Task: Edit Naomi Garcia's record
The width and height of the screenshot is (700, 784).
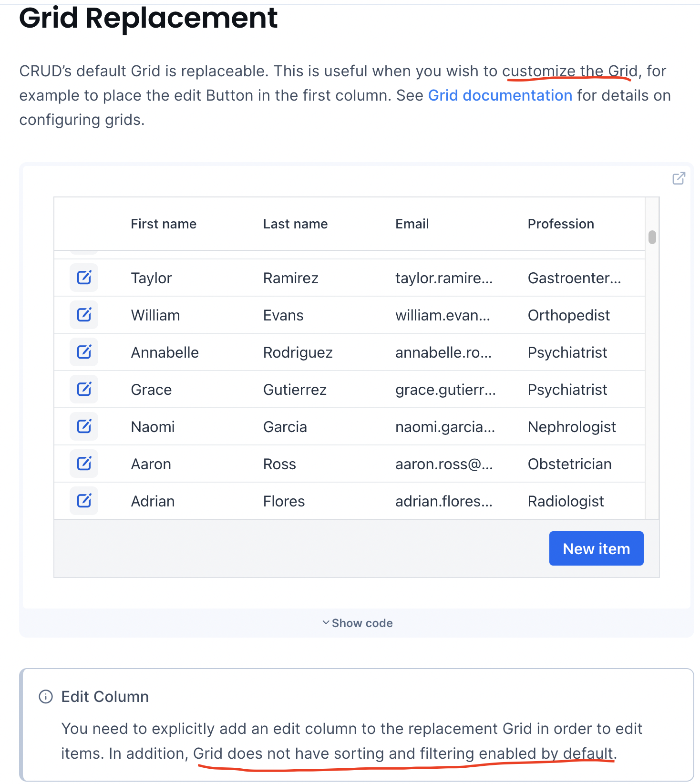Action: [x=83, y=426]
